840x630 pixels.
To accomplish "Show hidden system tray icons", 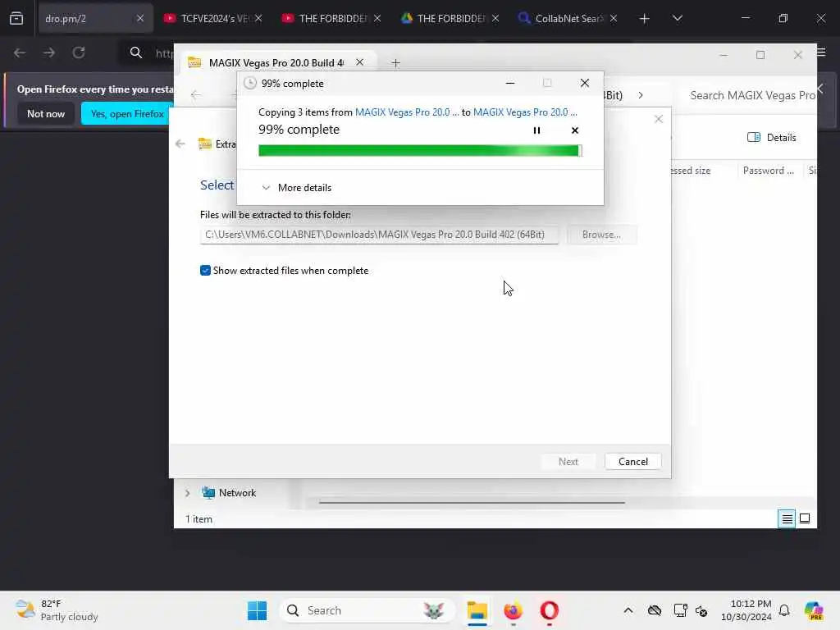I will coord(628,610).
